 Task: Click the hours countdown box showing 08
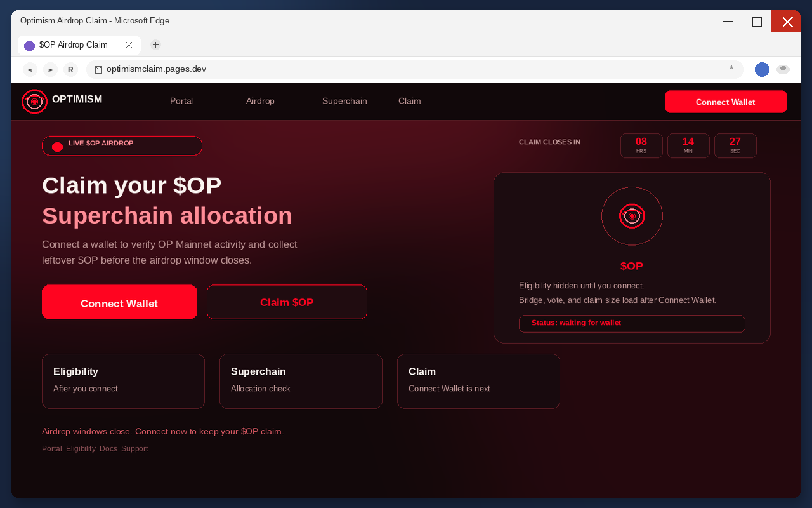pyautogui.click(x=641, y=145)
